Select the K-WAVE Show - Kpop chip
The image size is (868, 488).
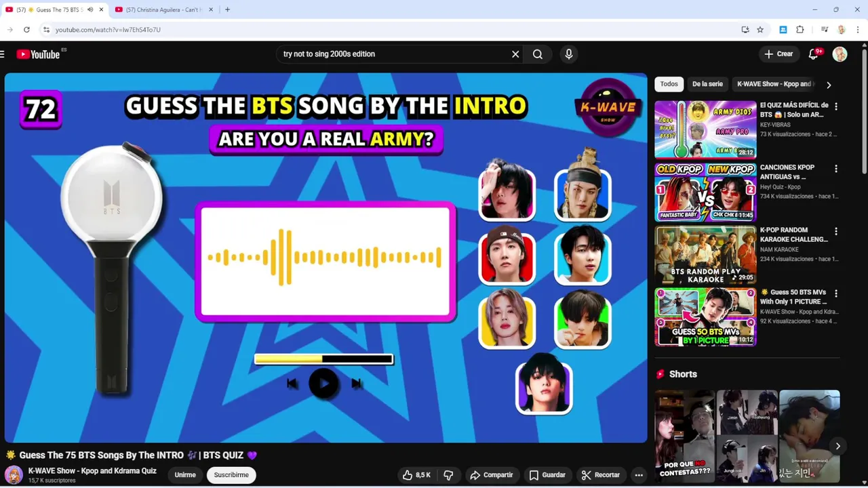pos(774,84)
